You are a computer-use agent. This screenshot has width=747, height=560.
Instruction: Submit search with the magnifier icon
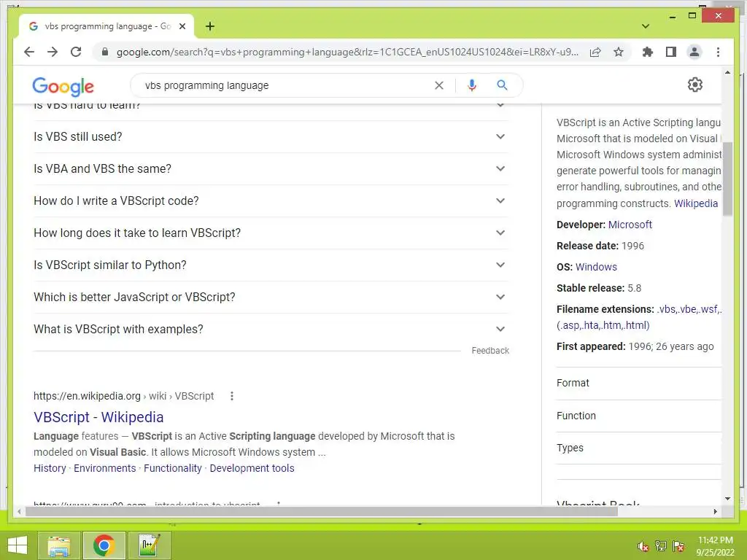point(502,85)
